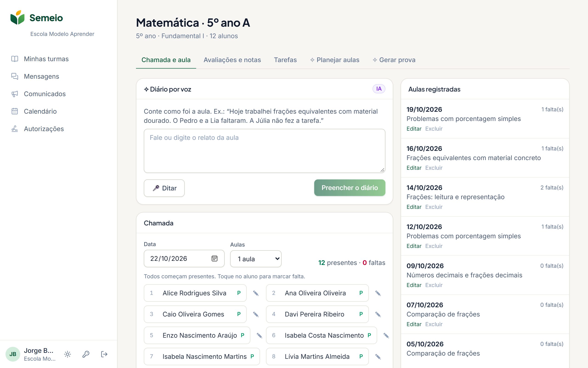Click Excluir for 09/10/2026 lesson
Viewport: 588px width, 368px height.
click(434, 285)
